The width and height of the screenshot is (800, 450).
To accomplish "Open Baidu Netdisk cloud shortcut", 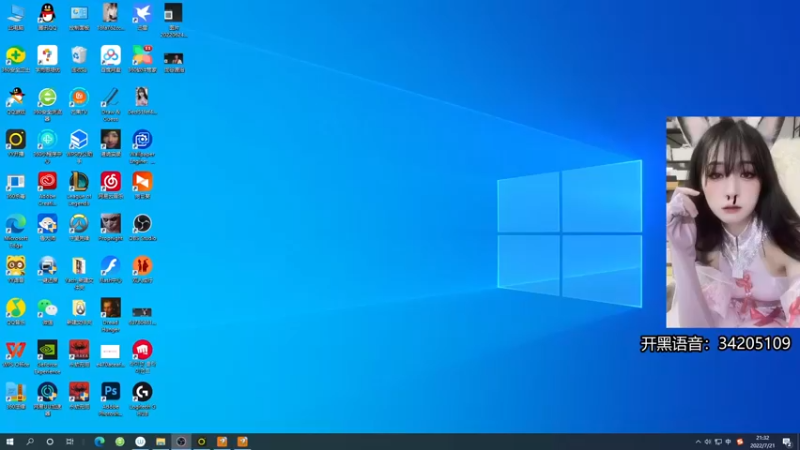I will (111, 59).
